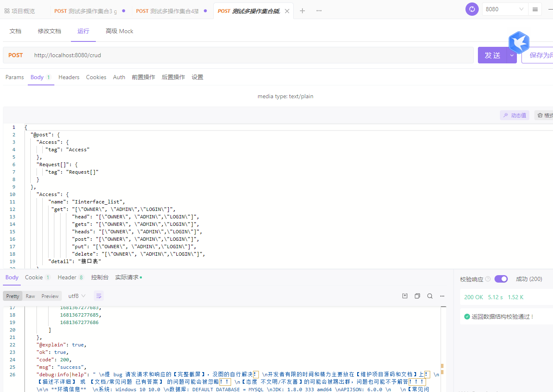
Task: Switch to the Headers request tab
Action: [69, 77]
